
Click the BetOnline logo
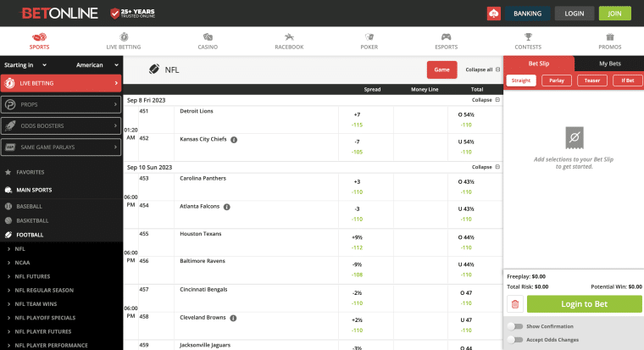point(59,14)
